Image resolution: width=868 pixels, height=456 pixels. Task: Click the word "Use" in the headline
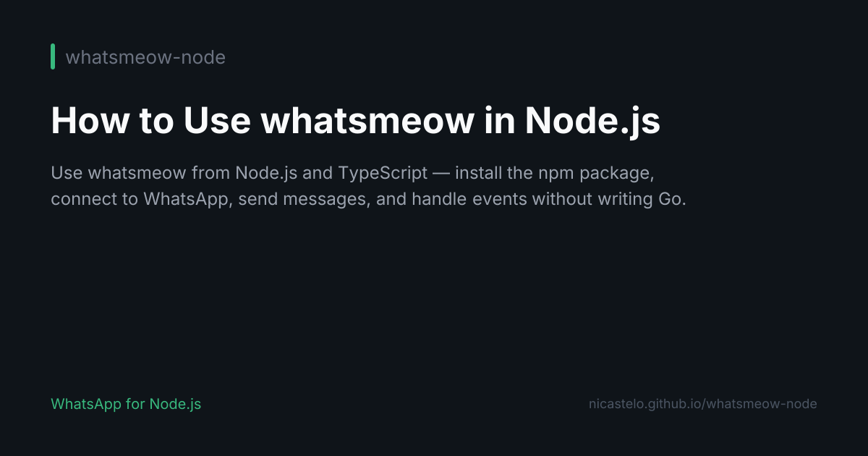click(x=215, y=120)
